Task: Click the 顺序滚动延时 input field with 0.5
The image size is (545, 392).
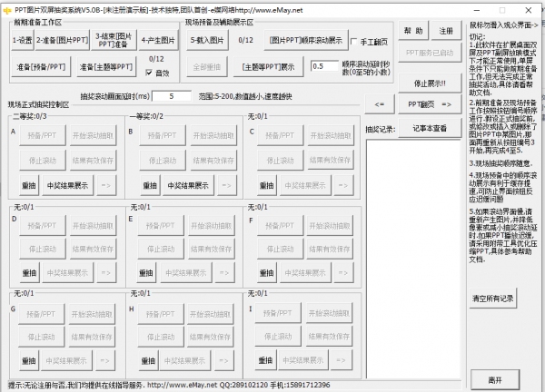Action: pos(324,66)
